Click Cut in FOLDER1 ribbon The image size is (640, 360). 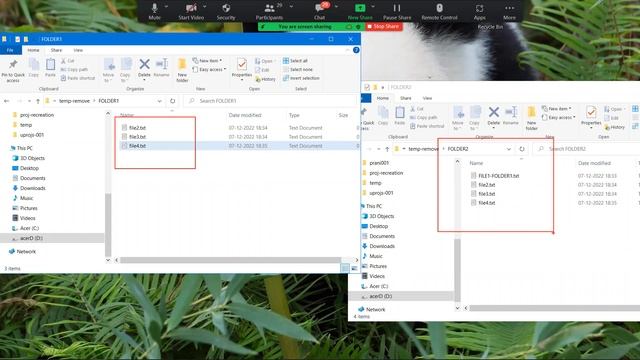tap(68, 61)
